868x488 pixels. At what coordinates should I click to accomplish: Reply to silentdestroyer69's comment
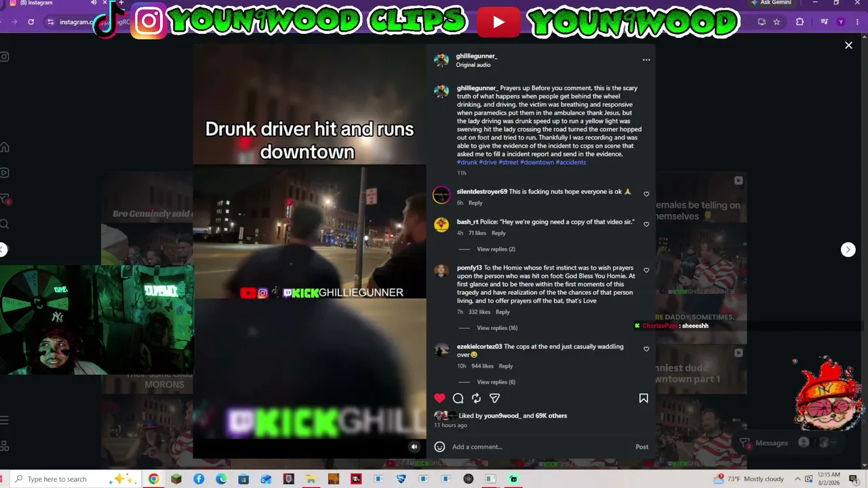point(475,203)
